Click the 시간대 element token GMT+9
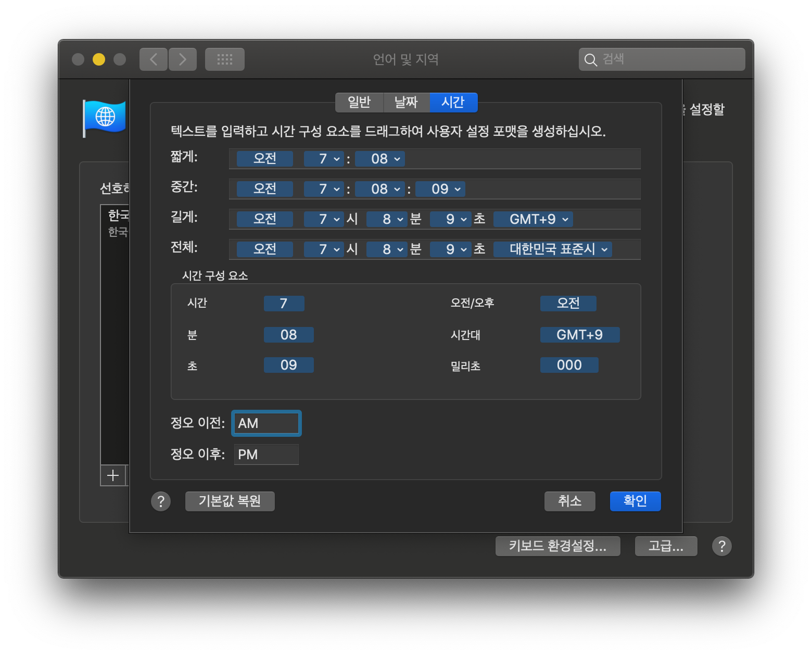The height and width of the screenshot is (655, 812). coord(580,335)
